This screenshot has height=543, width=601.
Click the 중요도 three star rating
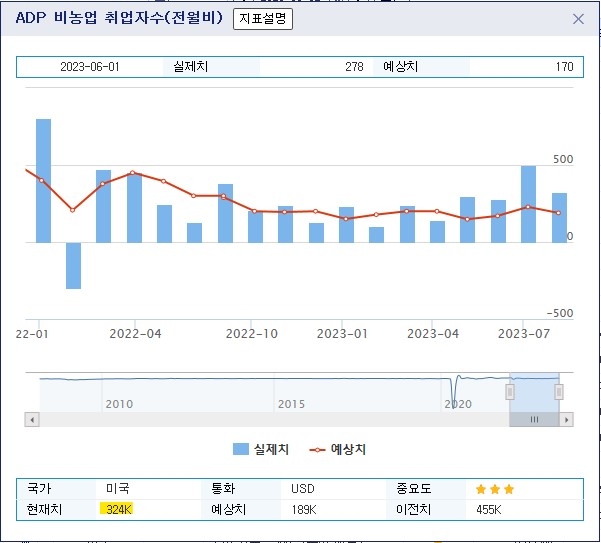(x=494, y=489)
